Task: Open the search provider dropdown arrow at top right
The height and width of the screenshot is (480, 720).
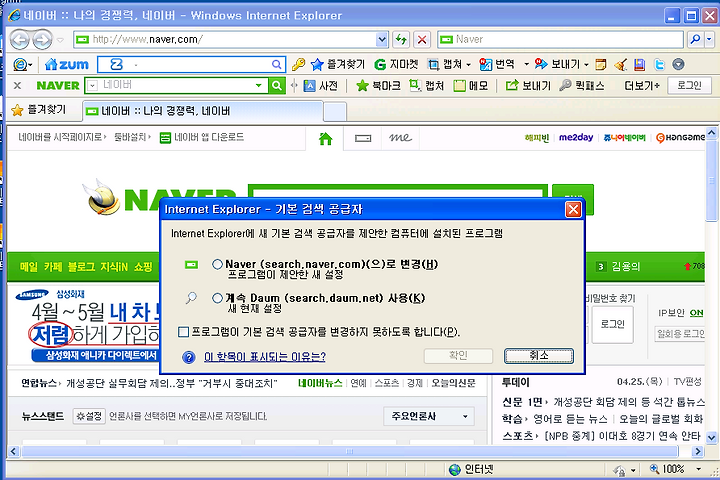Action: tap(709, 40)
